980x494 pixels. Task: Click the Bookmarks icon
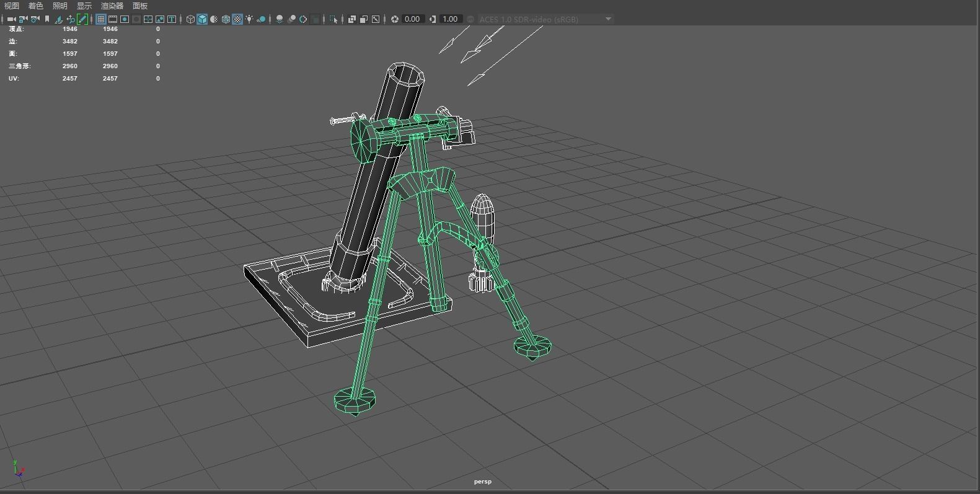coord(47,19)
